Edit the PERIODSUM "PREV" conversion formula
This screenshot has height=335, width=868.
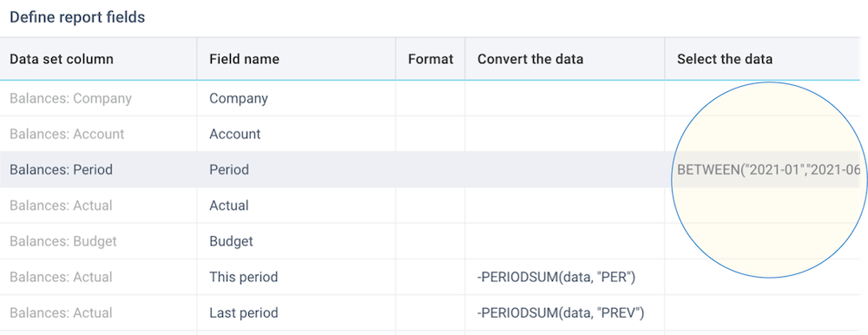click(565, 312)
